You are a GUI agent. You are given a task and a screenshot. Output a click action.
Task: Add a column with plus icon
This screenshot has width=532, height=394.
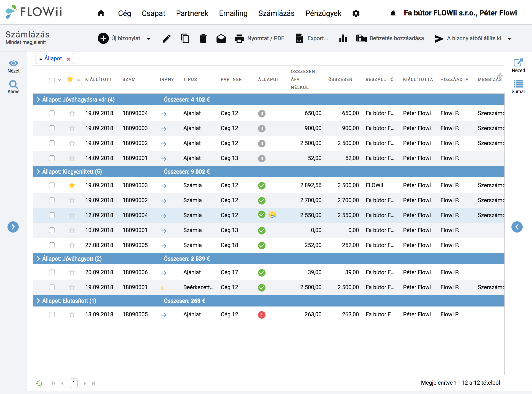pos(500,75)
